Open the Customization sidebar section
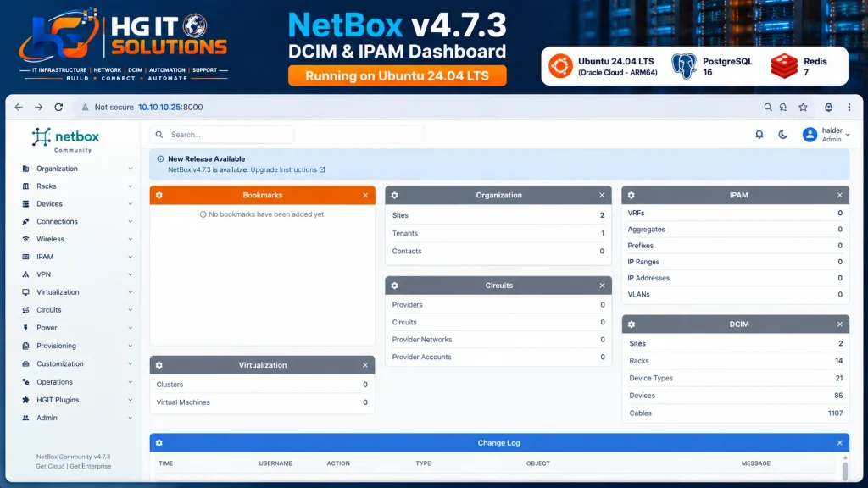The width and height of the screenshot is (868, 488). tap(77, 364)
